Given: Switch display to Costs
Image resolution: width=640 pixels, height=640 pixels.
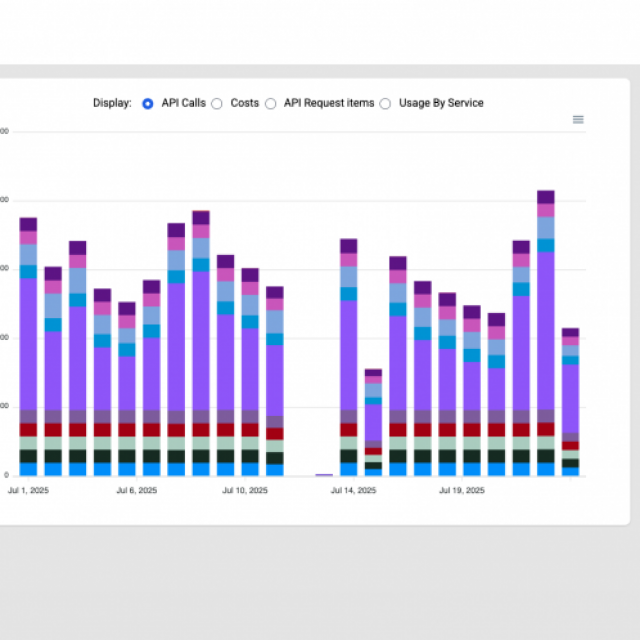Looking at the screenshot, I should tap(217, 103).
